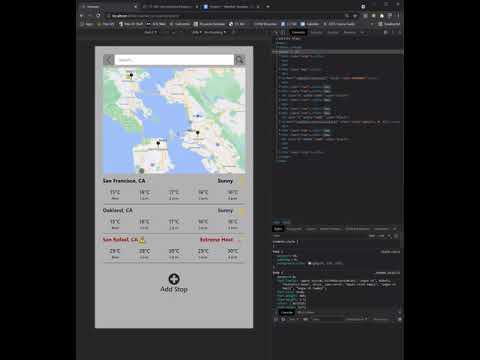Open a new browser tab
Screen dimensions: 480x360
coord(268,6)
